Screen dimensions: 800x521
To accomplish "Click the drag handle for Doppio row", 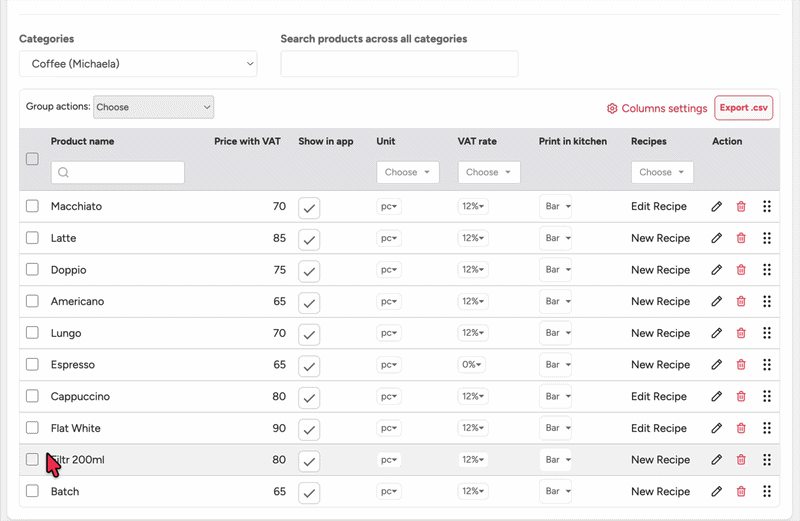I will coord(767,270).
